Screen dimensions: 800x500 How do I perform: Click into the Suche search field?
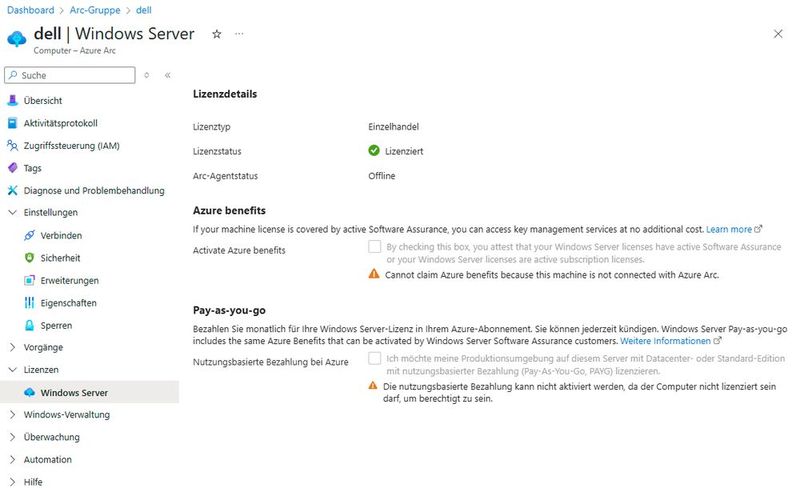point(70,75)
